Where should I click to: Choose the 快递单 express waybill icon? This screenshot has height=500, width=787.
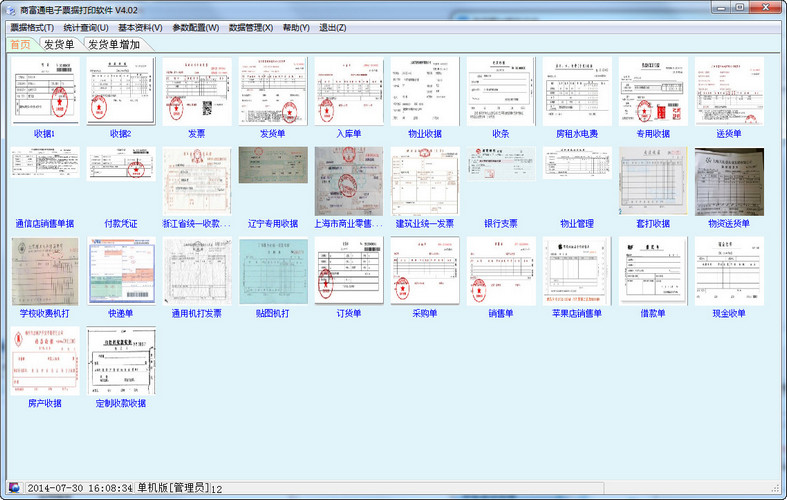[121, 271]
